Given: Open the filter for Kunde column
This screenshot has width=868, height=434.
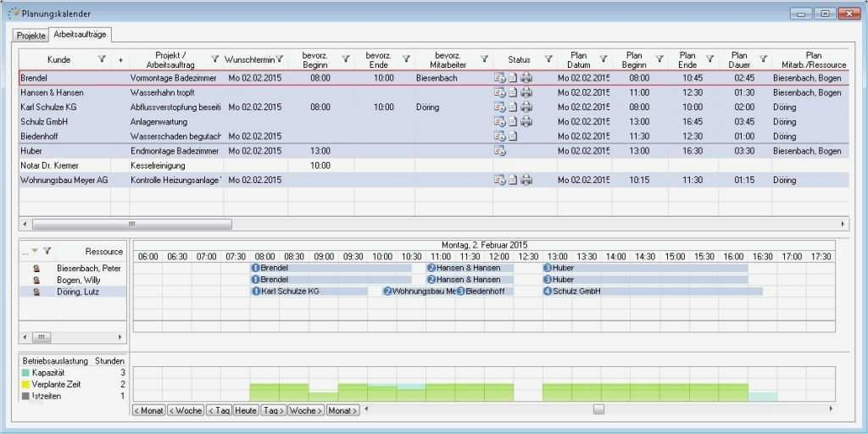Looking at the screenshot, I should coord(102,58).
